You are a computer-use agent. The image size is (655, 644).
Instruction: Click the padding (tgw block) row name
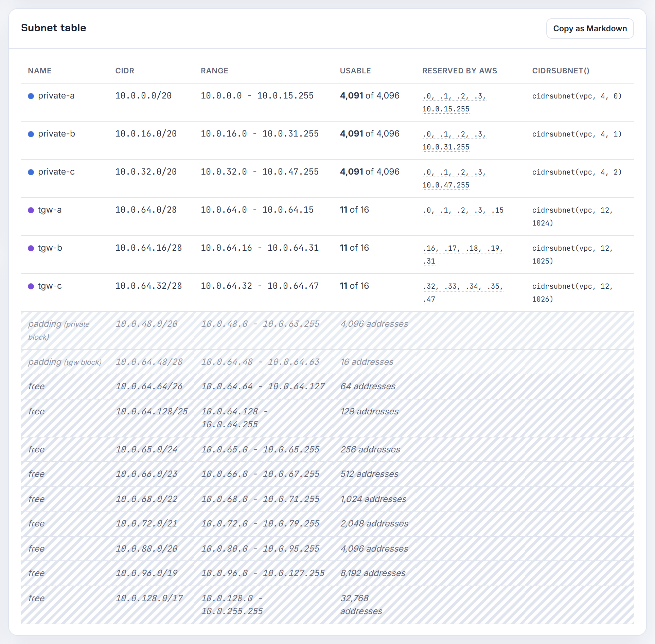(x=65, y=362)
